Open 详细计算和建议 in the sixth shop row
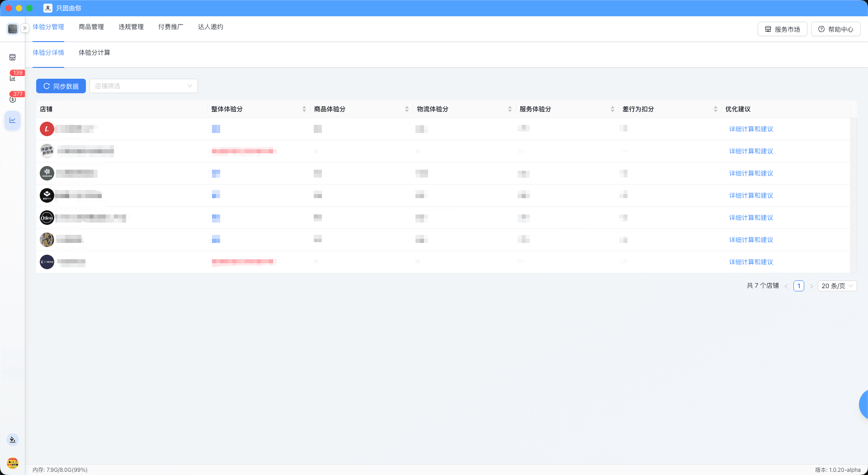The image size is (868, 475). tap(751, 240)
